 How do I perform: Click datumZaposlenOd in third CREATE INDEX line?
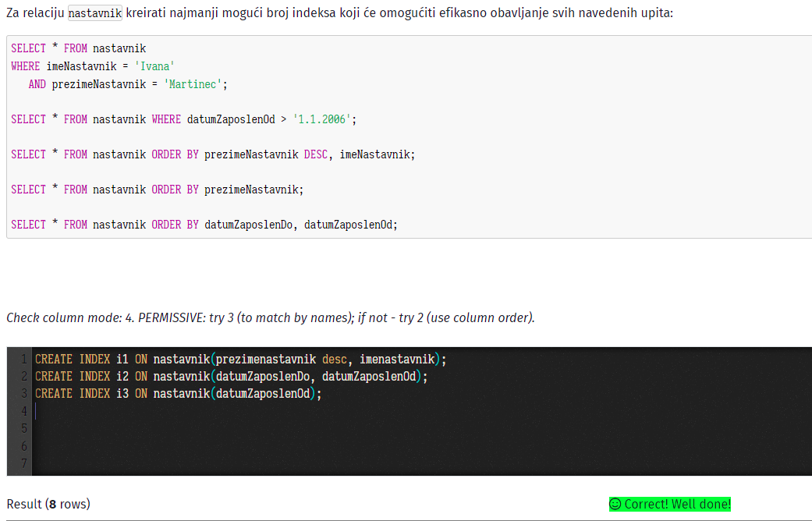(x=263, y=394)
